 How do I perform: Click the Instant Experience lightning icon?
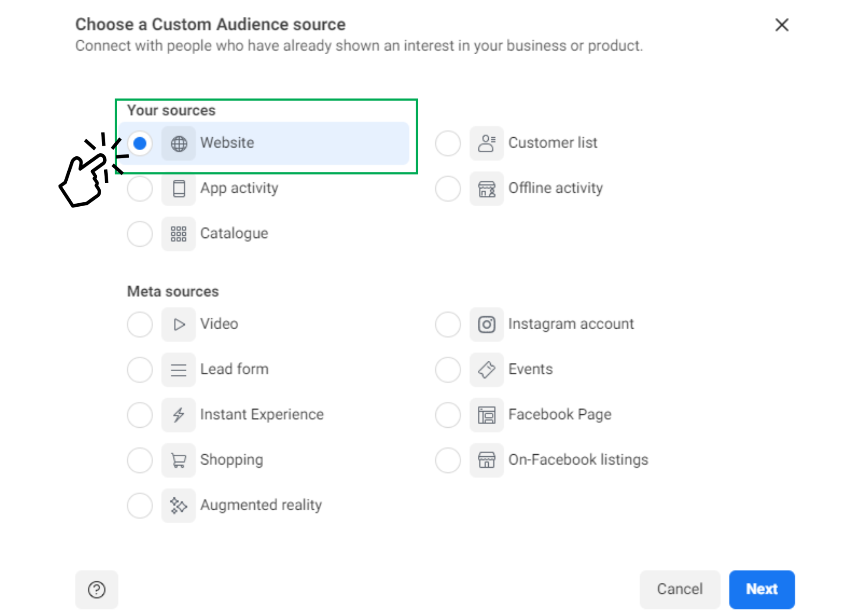coord(179,415)
